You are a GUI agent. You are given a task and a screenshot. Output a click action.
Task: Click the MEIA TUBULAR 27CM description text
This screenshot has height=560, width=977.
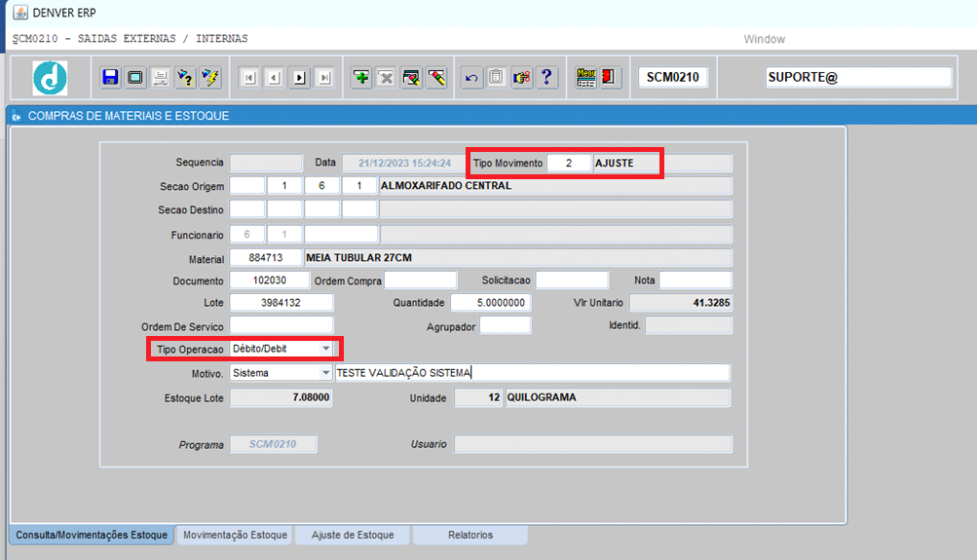(358, 257)
